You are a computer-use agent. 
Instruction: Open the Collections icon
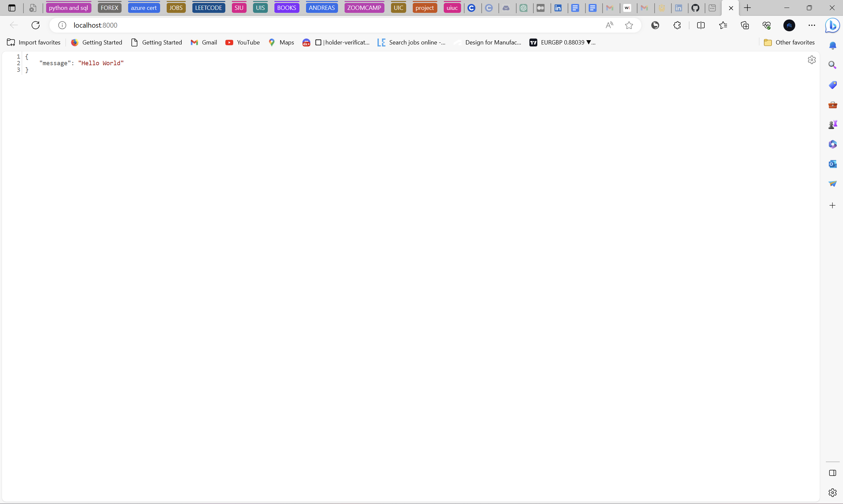745,25
